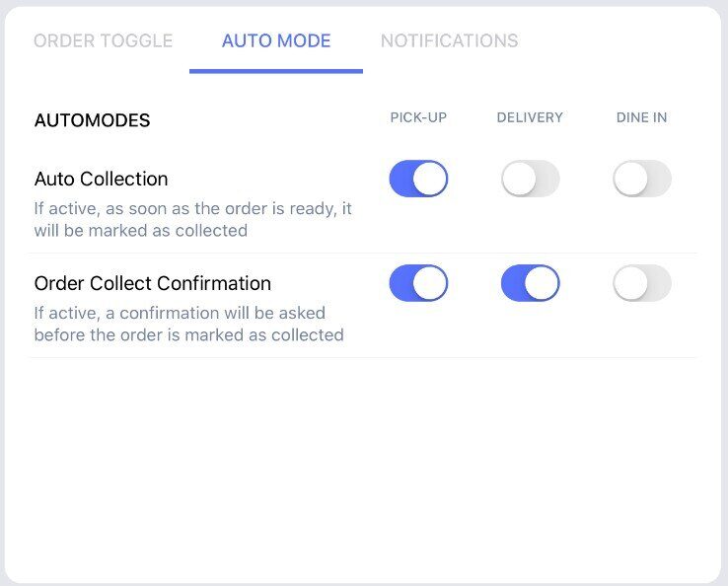728x586 pixels.
Task: Click the blue underline beneath Auto Mode
Action: pyautogui.click(x=276, y=70)
